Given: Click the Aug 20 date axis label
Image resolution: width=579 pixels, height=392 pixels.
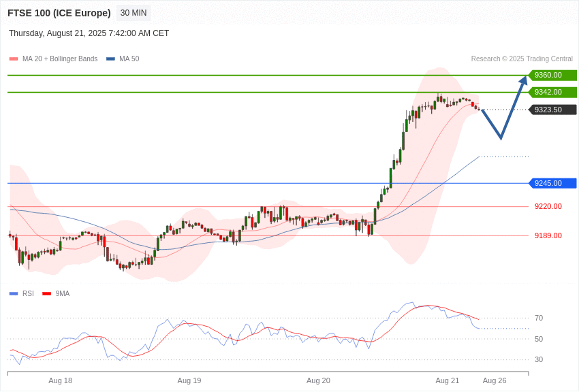Looking at the screenshot, I should tap(318, 380).
